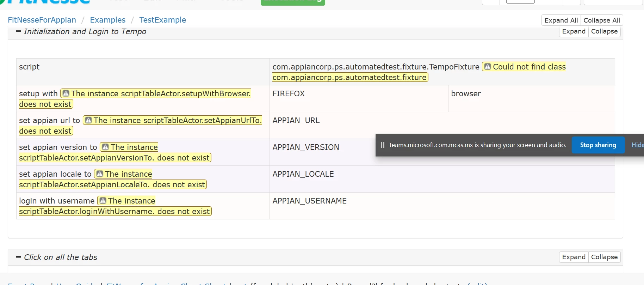Click warning icon in 'set appian url to' row
Image resolution: width=644 pixels, height=285 pixels.
(x=88, y=120)
